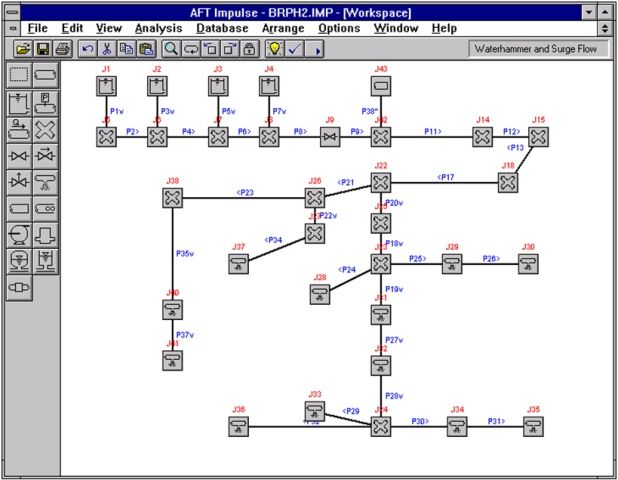The image size is (618, 480).
Task: Paste from clipboard using the paste icon
Action: click(x=146, y=49)
